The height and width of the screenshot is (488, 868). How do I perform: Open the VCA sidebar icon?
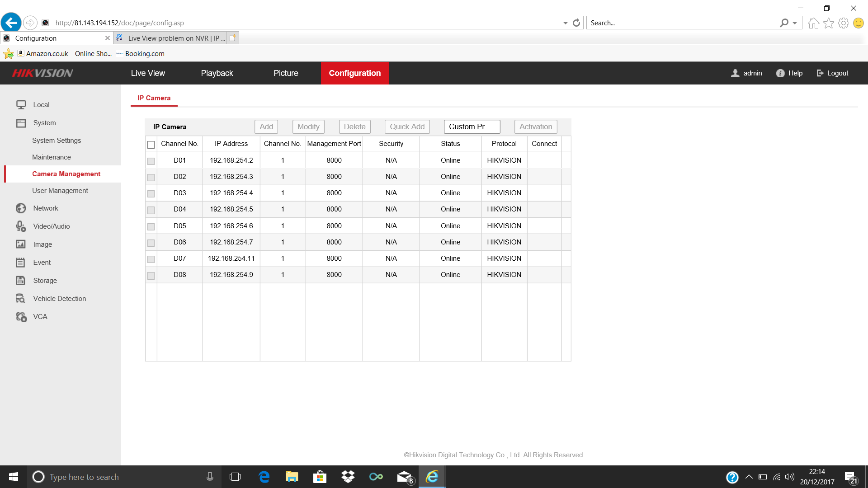[21, 317]
